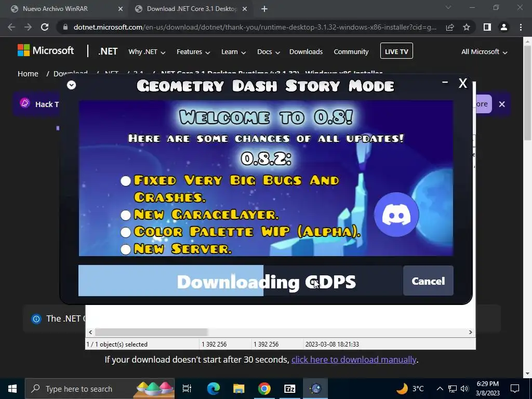Reload the current page
The image size is (532, 399).
pyautogui.click(x=45, y=27)
